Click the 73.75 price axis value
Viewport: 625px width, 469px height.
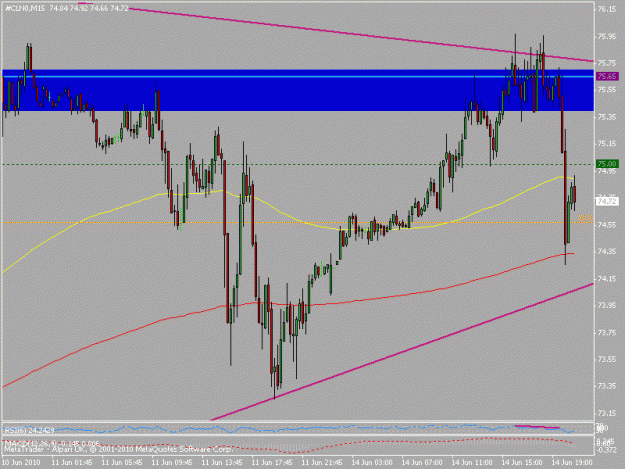(x=606, y=332)
